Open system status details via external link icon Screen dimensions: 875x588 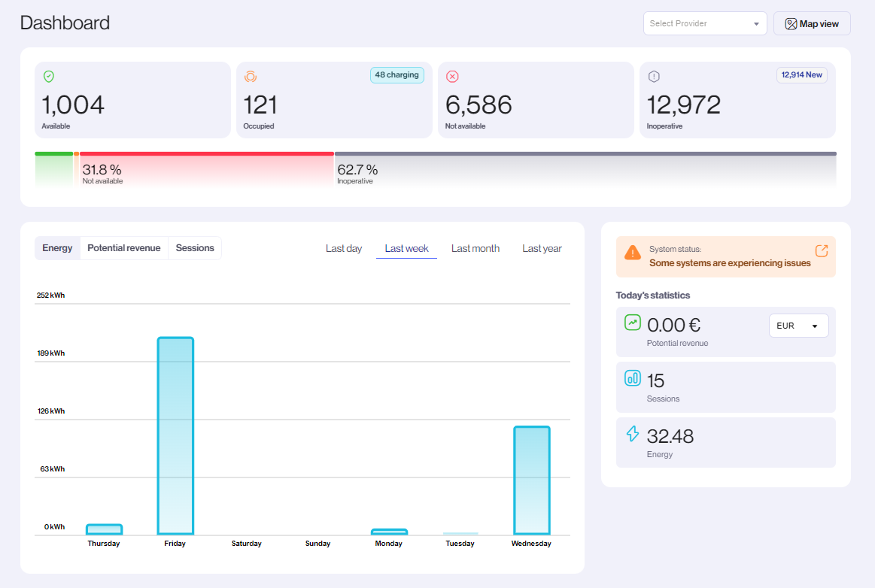(x=822, y=250)
